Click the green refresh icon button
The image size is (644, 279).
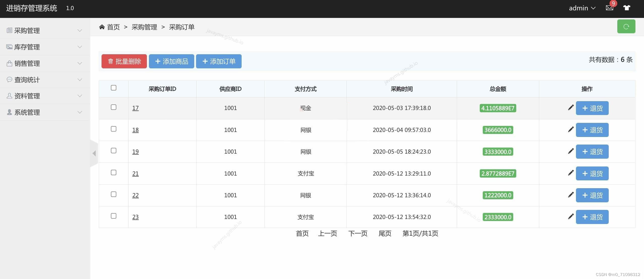(x=626, y=26)
